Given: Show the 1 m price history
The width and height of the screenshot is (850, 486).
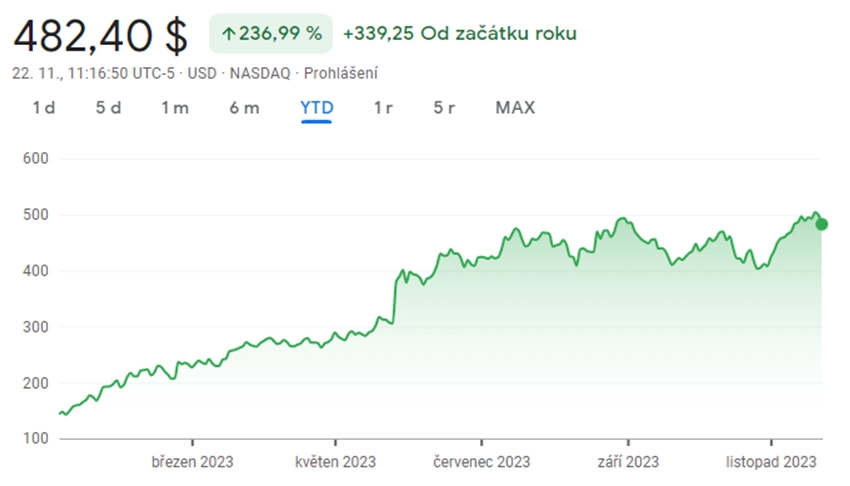Looking at the screenshot, I should 175,108.
